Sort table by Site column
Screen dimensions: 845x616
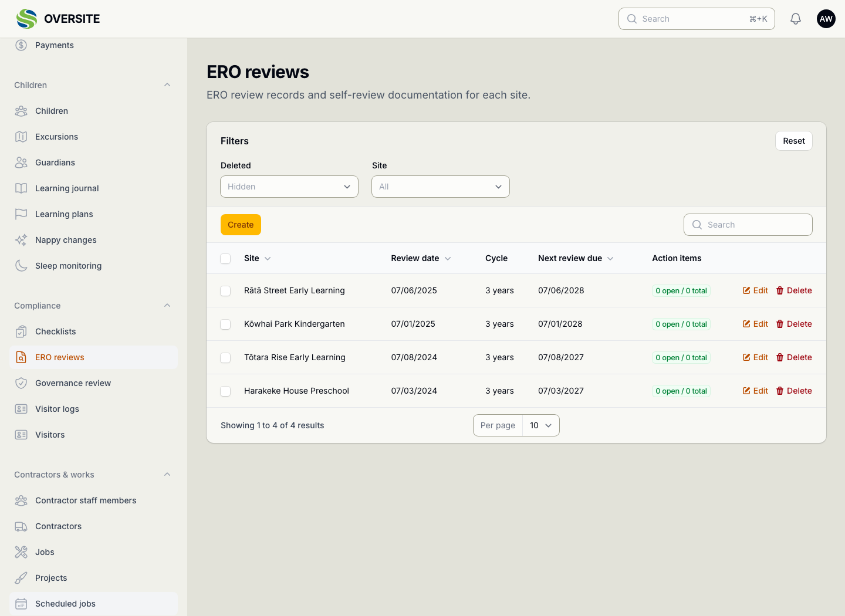point(258,258)
